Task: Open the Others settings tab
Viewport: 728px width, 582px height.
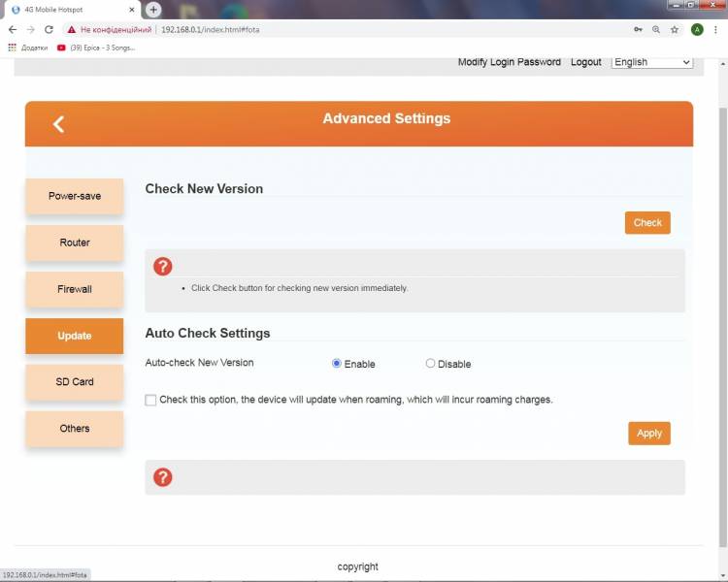Action: (x=75, y=429)
